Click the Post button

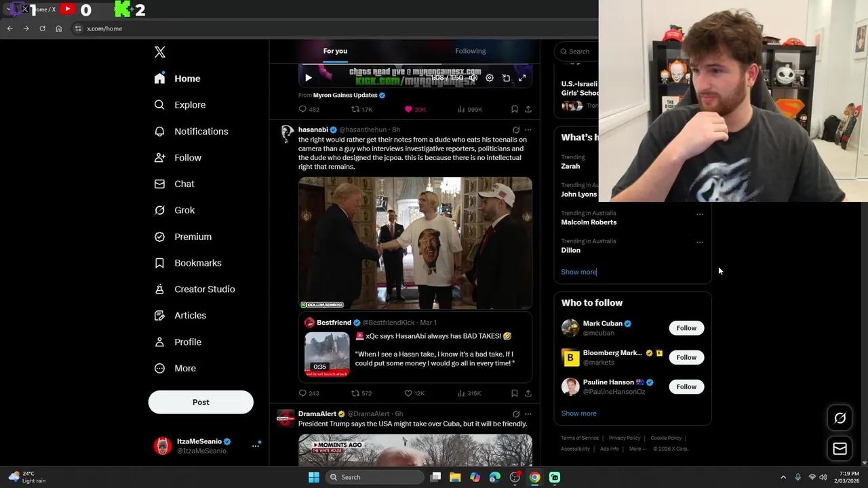[201, 402]
